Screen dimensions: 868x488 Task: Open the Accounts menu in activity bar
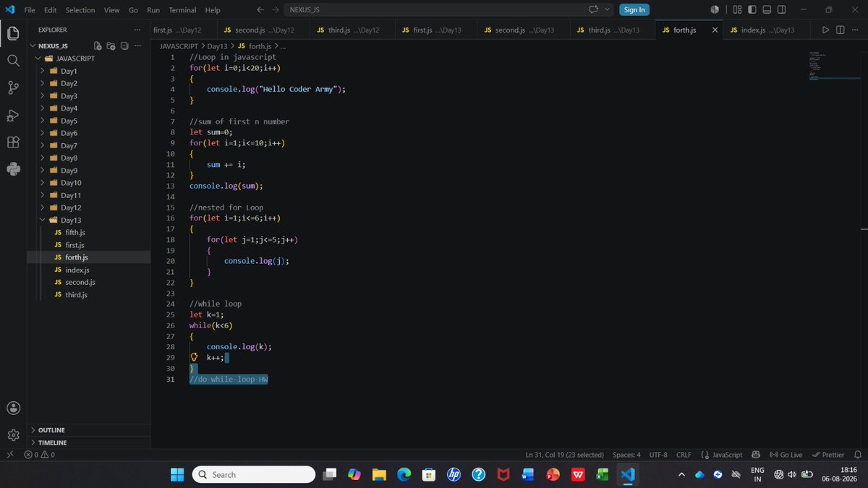click(x=13, y=408)
